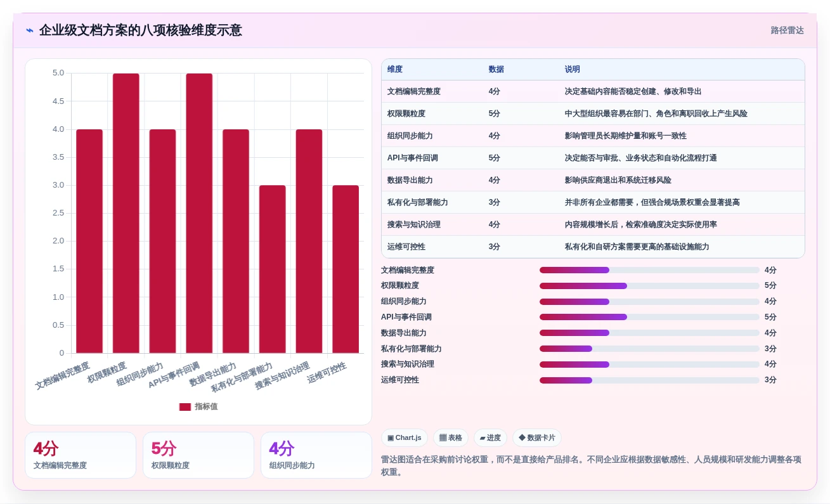Screen dimensions: 830x504
Task: Click x-axis label 私有化与部署能力
Action: click(242, 377)
